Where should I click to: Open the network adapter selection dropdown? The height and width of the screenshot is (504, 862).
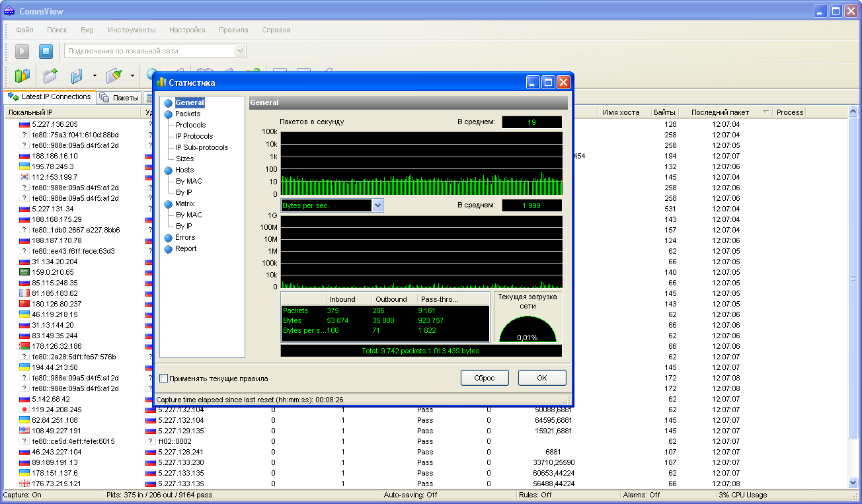click(x=240, y=51)
